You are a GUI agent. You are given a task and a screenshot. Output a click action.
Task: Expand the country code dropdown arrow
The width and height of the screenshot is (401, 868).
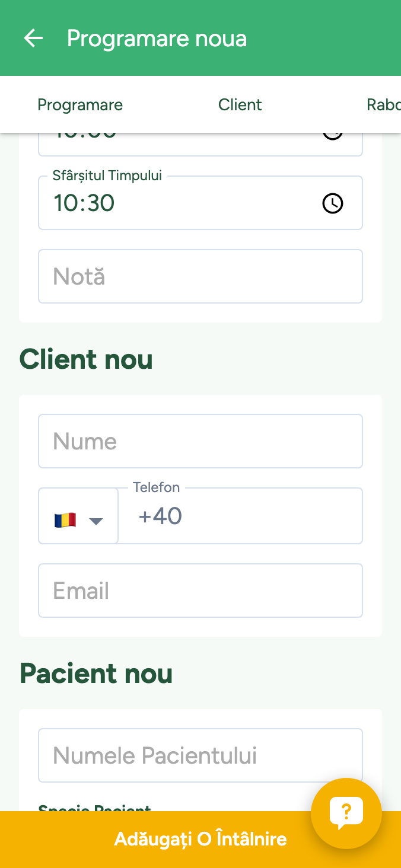tap(96, 521)
